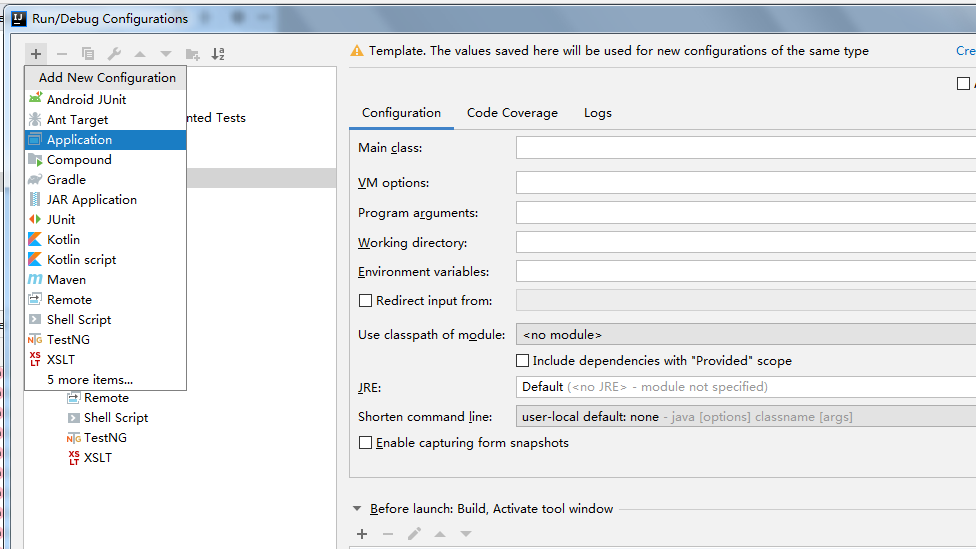
Task: Choose TestNG in the popup list
Action: pos(105,339)
